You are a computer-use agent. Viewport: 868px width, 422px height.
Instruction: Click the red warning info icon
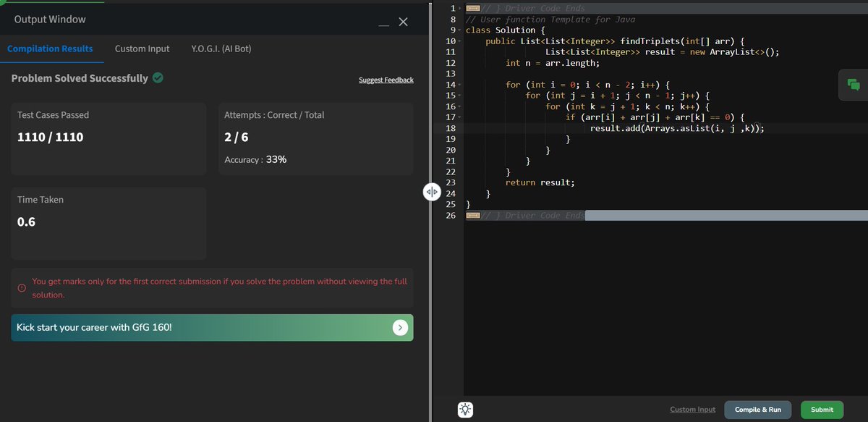pos(22,288)
